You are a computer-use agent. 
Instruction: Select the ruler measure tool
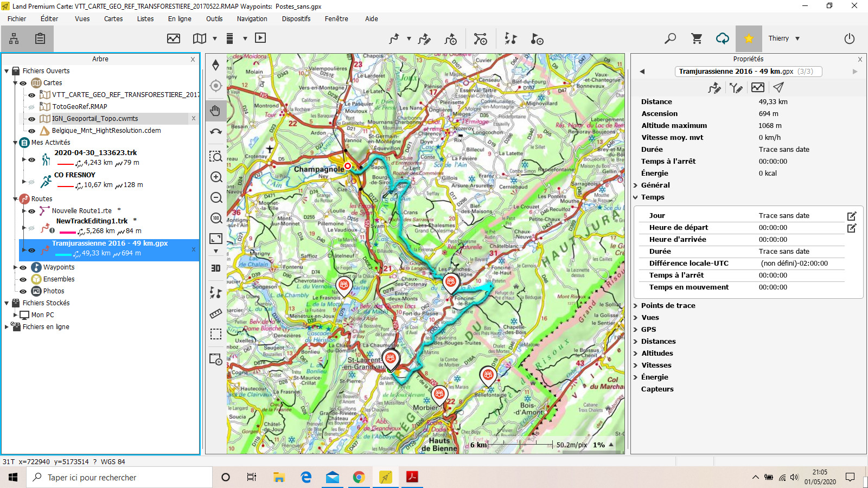click(216, 313)
